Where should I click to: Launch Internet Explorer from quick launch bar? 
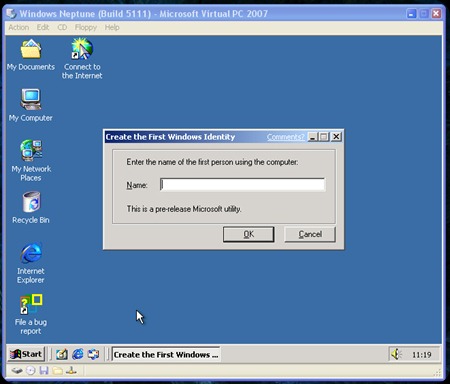(x=78, y=354)
